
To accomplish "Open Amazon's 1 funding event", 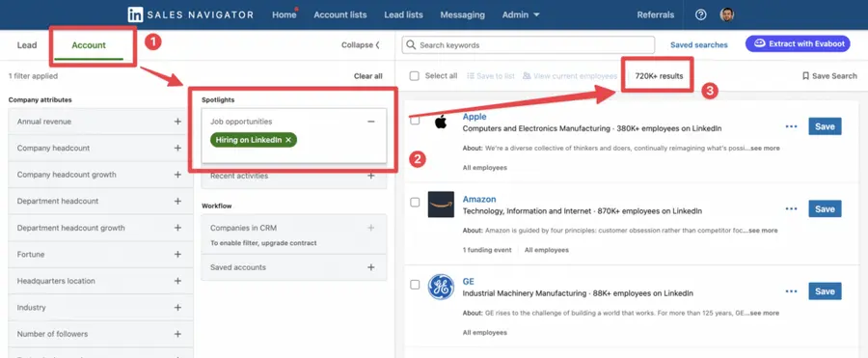I will [487, 250].
